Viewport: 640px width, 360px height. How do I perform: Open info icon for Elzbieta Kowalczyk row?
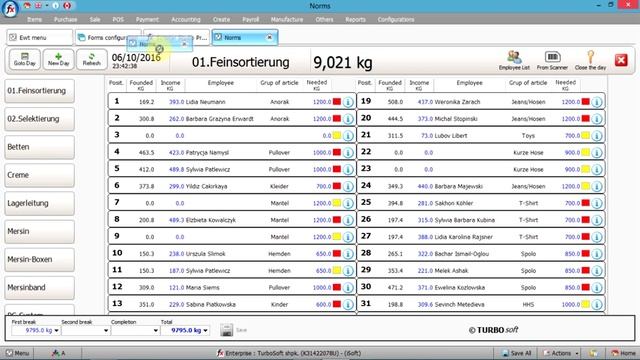coord(348,220)
